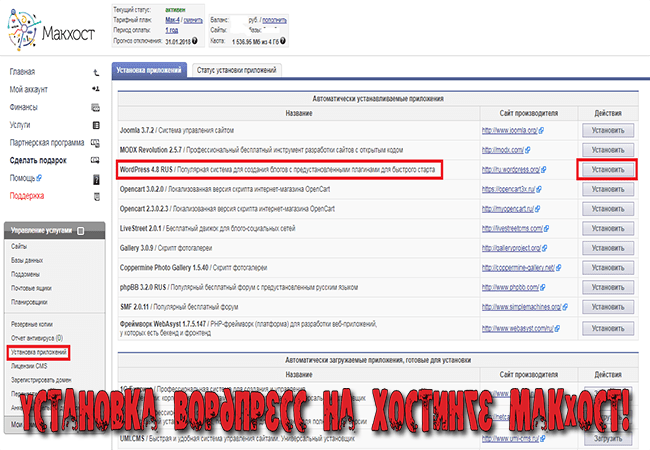650x450 pixels.
Task: Click the Поддержка icon
Action: tap(97, 196)
